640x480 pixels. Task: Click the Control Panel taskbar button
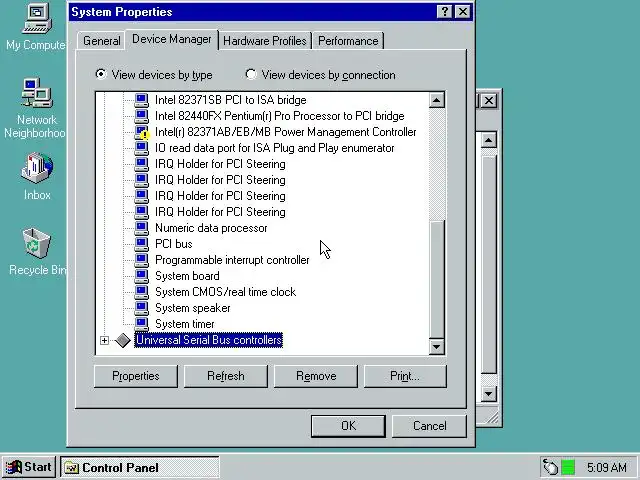[140, 467]
